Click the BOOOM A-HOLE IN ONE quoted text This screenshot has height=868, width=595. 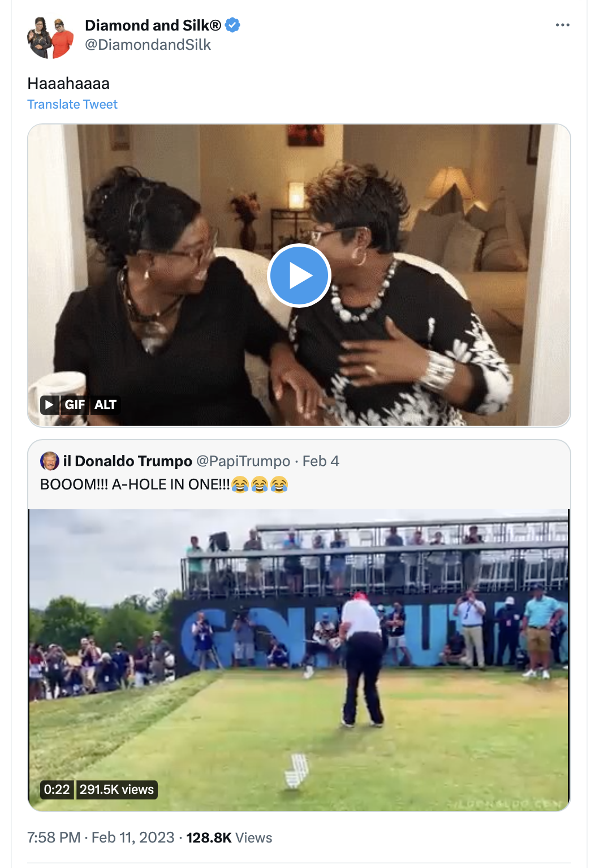pyautogui.click(x=164, y=484)
